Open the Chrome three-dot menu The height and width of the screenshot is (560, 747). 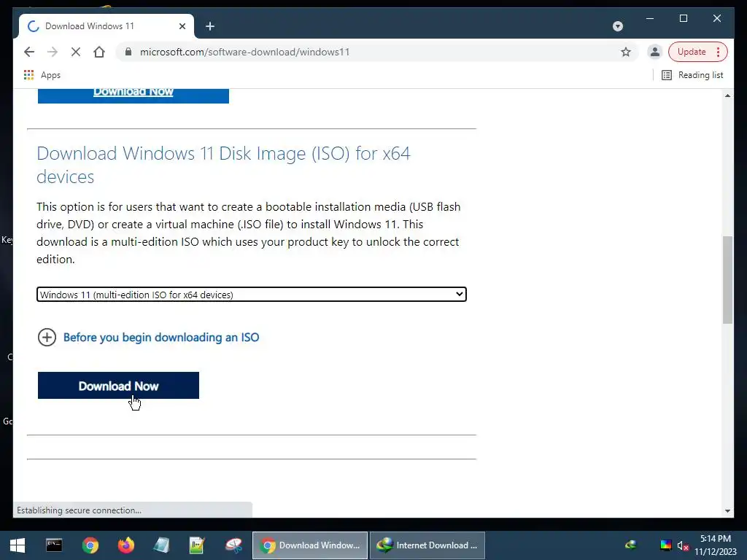[x=718, y=52]
